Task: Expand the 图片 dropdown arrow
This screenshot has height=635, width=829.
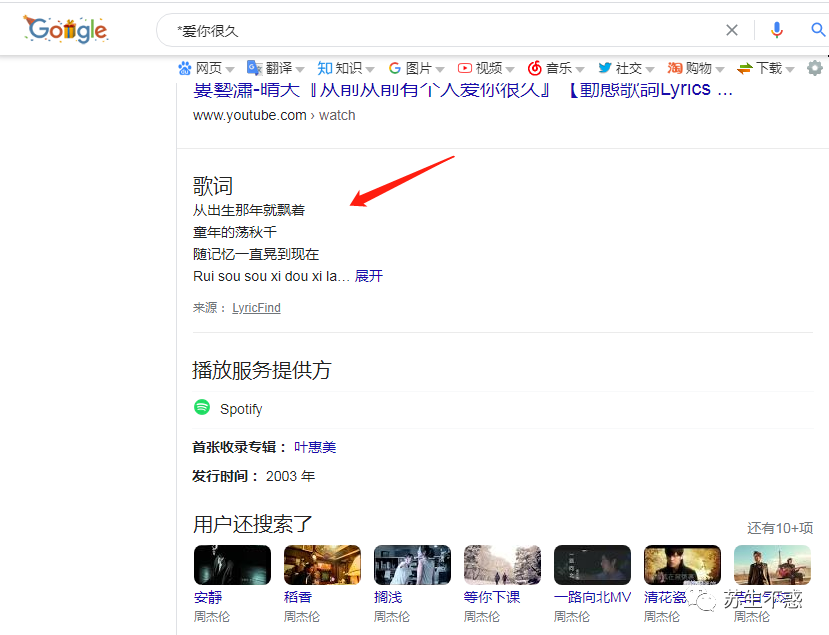Action: click(440, 69)
